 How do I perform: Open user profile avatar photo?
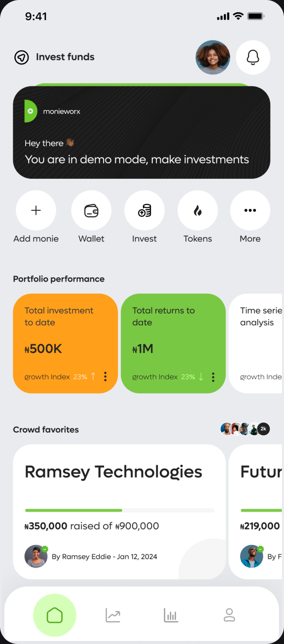pyautogui.click(x=213, y=57)
